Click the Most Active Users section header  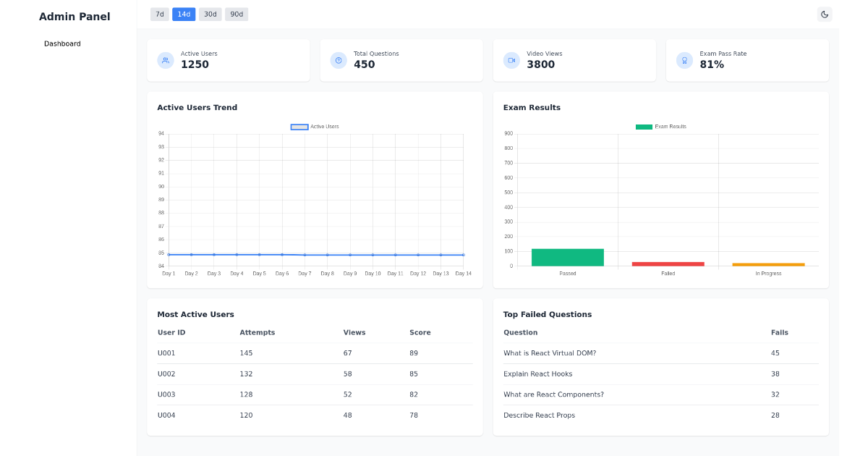(195, 314)
